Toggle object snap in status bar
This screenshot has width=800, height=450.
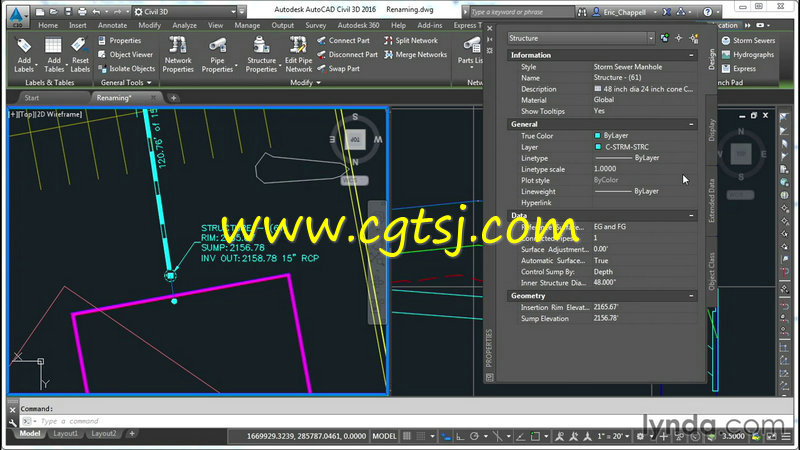(535, 436)
